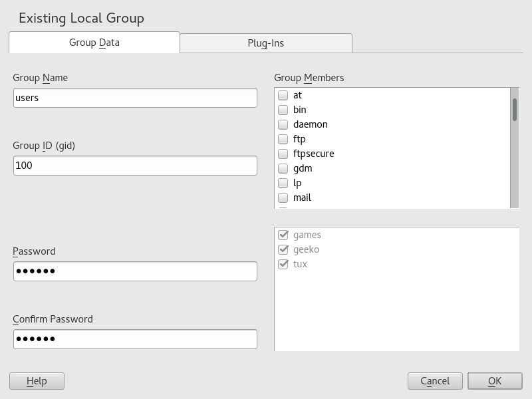Tick the 'daemon' user checkbox
This screenshot has width=532, height=399.
pyautogui.click(x=283, y=124)
